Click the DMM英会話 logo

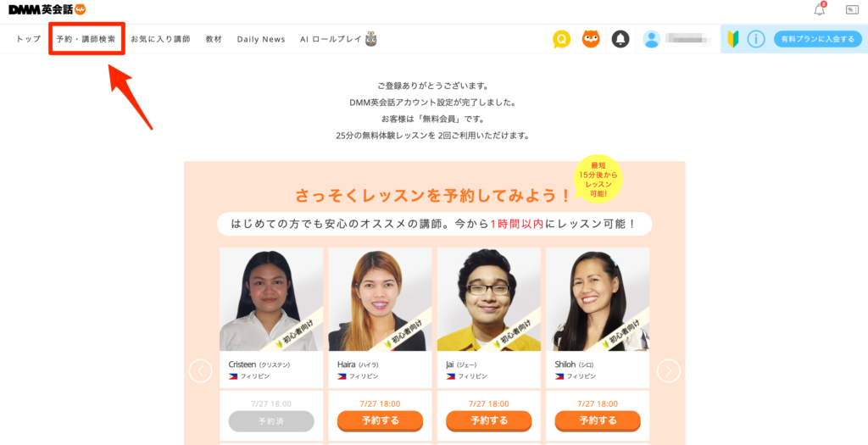pyautogui.click(x=47, y=9)
